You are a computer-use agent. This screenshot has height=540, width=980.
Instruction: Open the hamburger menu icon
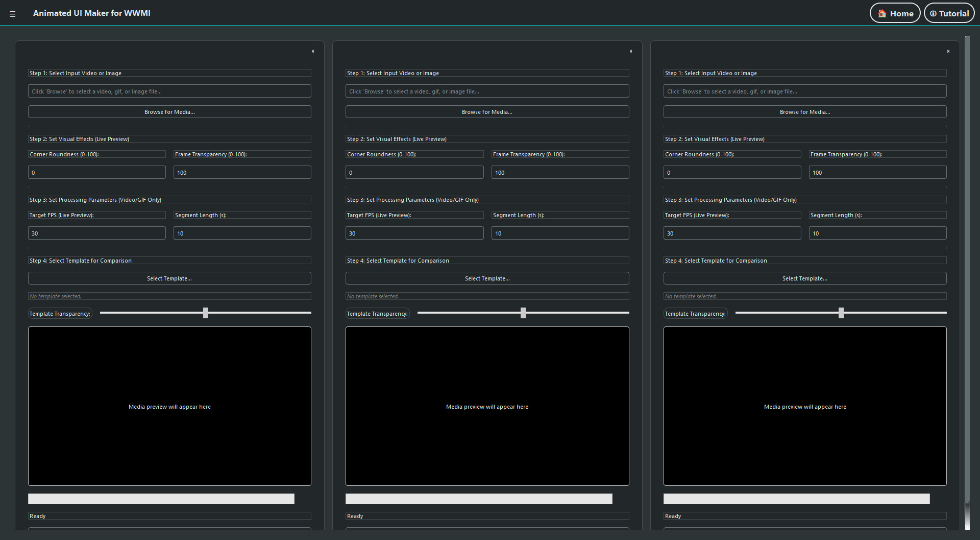coord(13,14)
